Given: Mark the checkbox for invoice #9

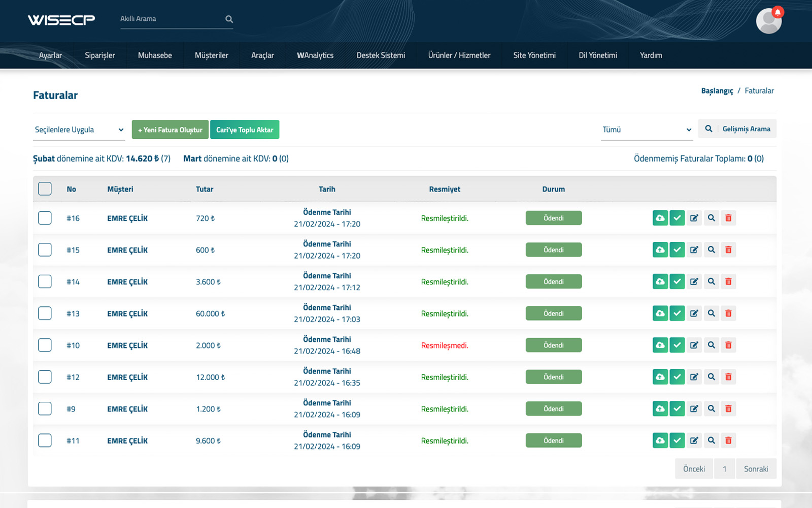Looking at the screenshot, I should pos(45,408).
